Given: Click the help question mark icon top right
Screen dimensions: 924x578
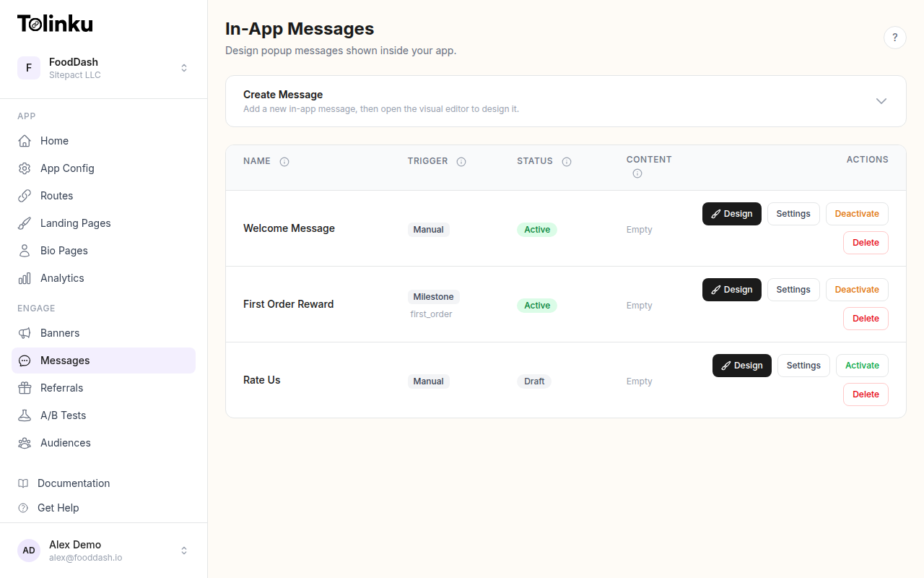Looking at the screenshot, I should 895,37.
